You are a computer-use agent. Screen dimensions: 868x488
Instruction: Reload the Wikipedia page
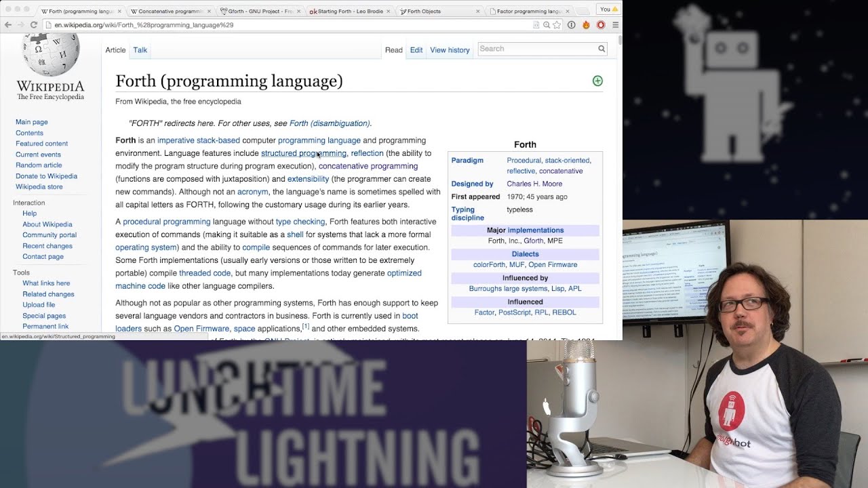(x=33, y=24)
